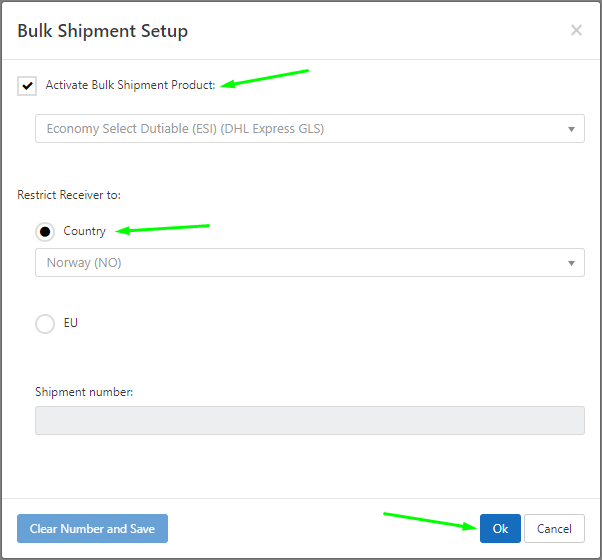Close the Bulk Shipment Setup dialog
The height and width of the screenshot is (560, 602).
576,31
